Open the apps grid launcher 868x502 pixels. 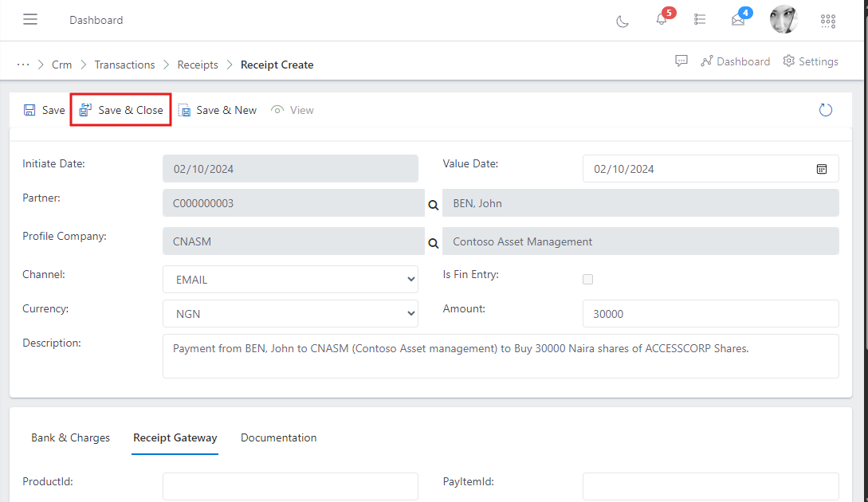click(828, 21)
